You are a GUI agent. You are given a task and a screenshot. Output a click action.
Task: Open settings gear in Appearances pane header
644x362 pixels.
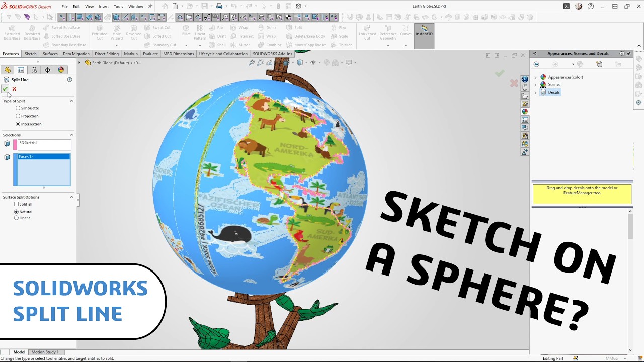[x=622, y=53]
